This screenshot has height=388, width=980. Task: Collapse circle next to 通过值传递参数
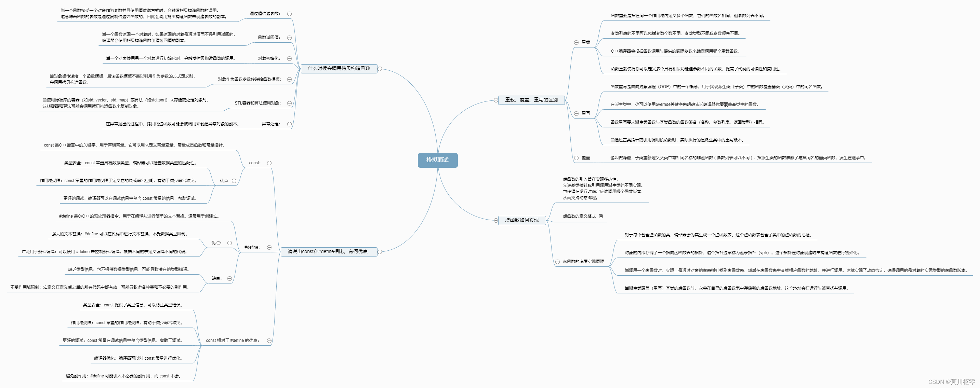tap(290, 14)
